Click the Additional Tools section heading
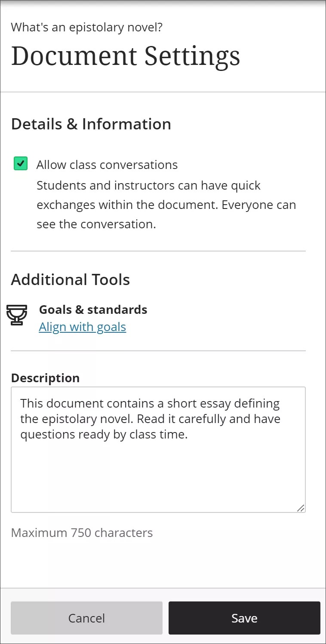The height and width of the screenshot is (644, 326). tap(70, 279)
